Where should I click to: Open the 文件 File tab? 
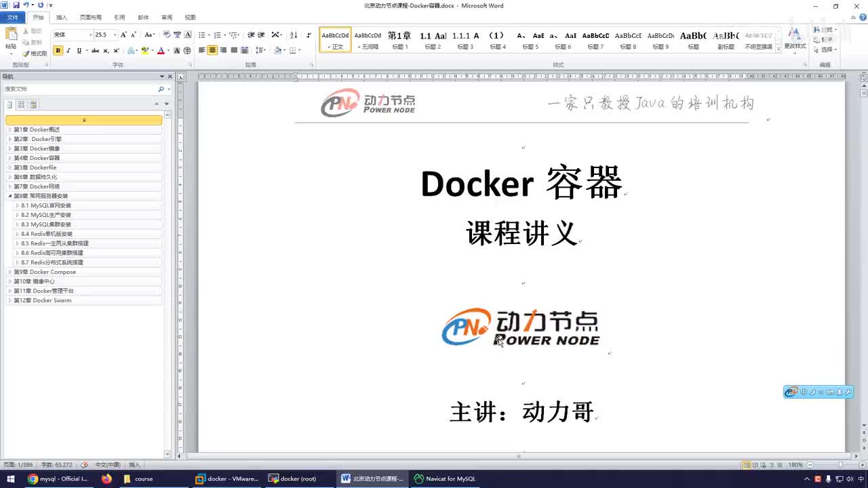[x=13, y=17]
